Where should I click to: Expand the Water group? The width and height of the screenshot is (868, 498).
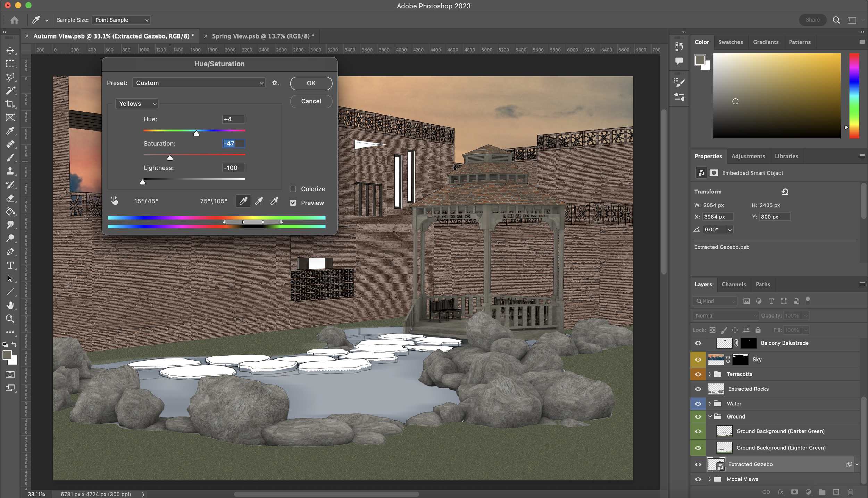pyautogui.click(x=710, y=404)
